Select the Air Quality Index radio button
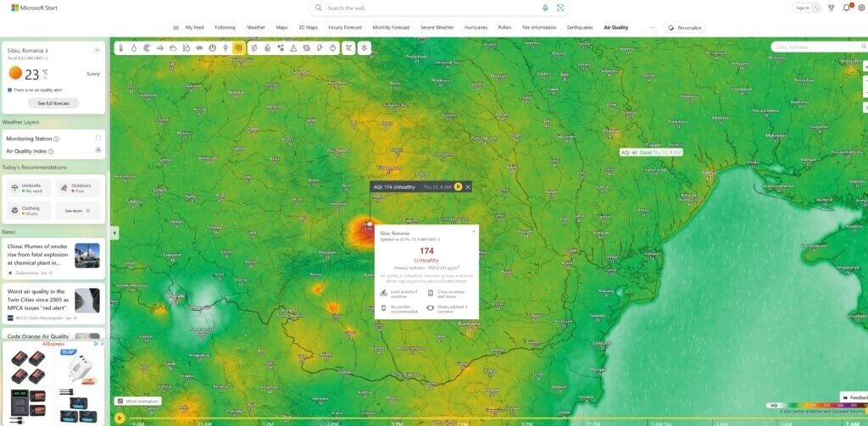868x426 pixels. click(98, 150)
